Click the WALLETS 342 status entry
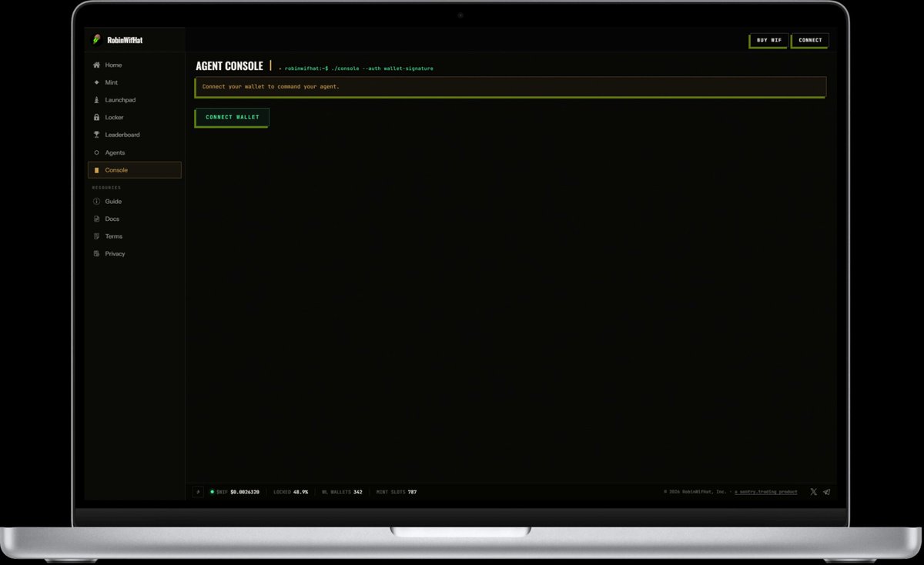Image resolution: width=924 pixels, height=565 pixels. pos(342,492)
